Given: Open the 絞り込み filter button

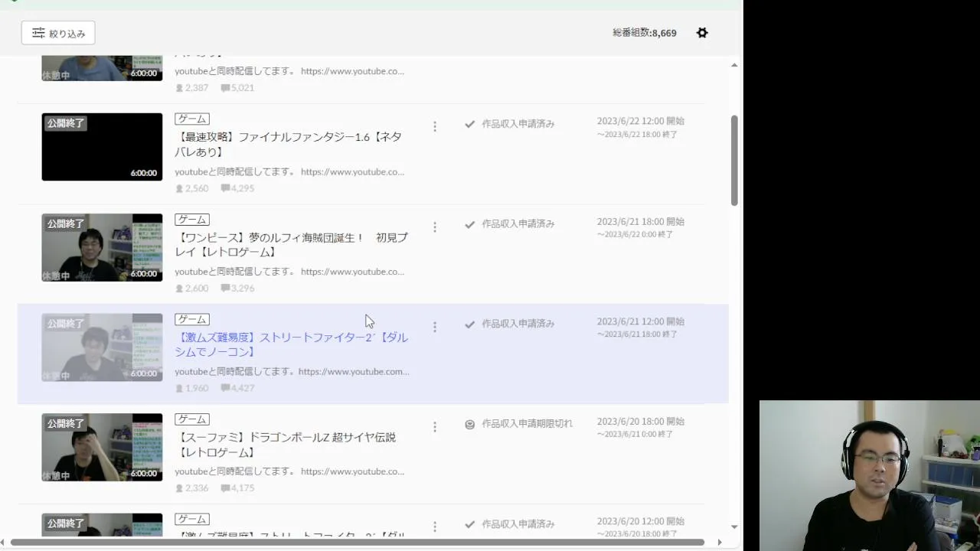Looking at the screenshot, I should (x=58, y=33).
